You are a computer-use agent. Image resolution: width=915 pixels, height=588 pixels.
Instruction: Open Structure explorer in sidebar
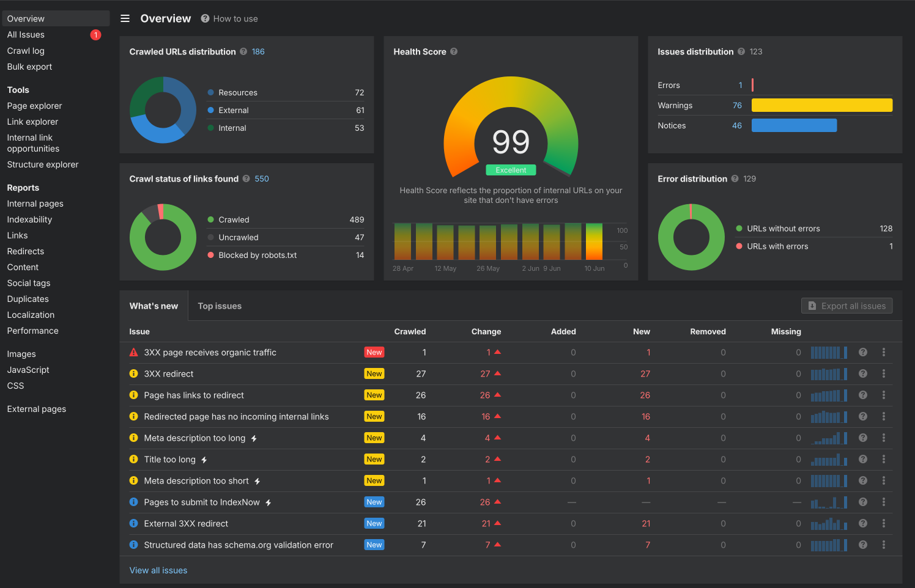click(x=43, y=164)
